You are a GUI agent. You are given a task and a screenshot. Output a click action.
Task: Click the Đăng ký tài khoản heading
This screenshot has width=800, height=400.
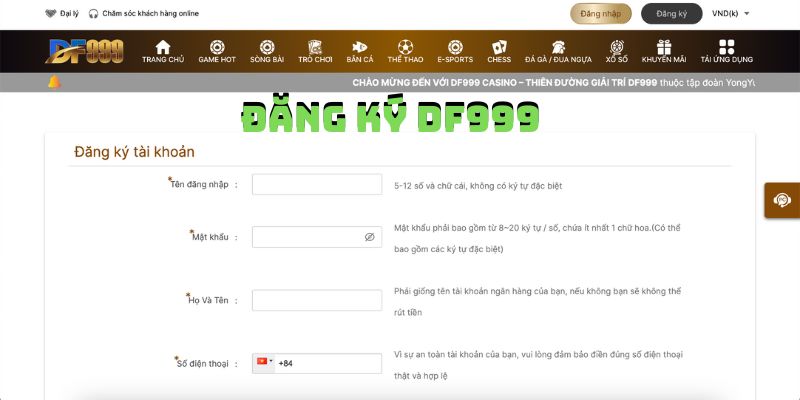click(x=134, y=152)
